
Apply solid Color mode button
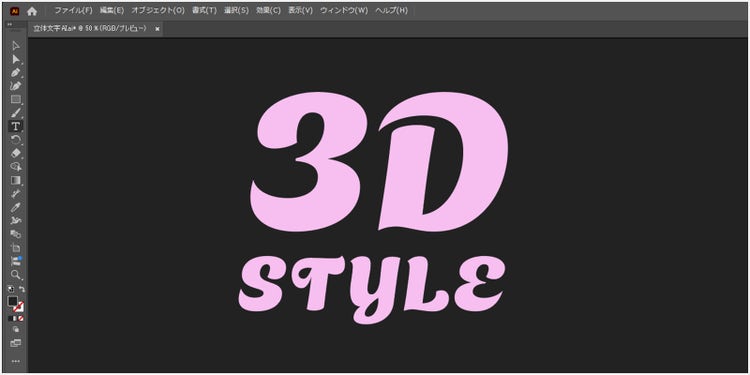pos(10,318)
